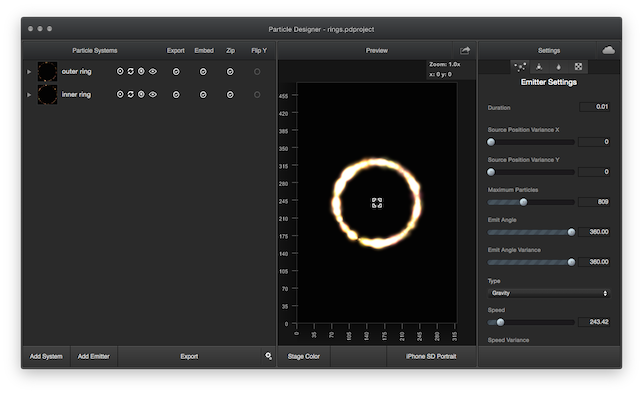Select the Emitter Settings tab with particles icon
This screenshot has width=643, height=394.
(520, 66)
